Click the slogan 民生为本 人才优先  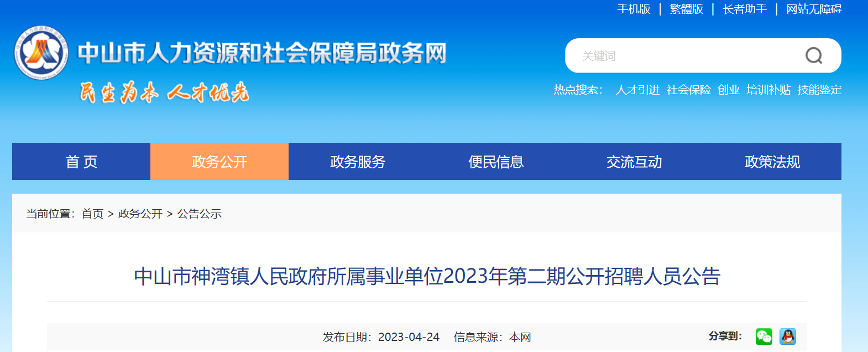click(164, 92)
